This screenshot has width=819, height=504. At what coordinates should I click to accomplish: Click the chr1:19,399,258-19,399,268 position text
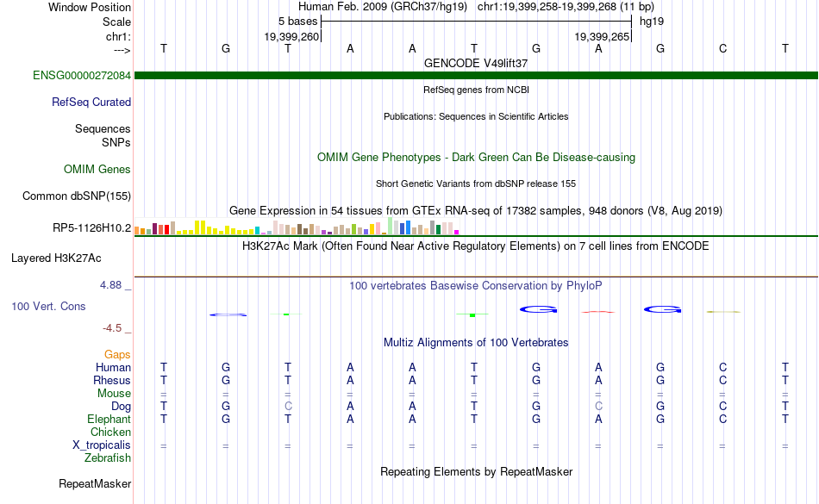click(x=566, y=7)
